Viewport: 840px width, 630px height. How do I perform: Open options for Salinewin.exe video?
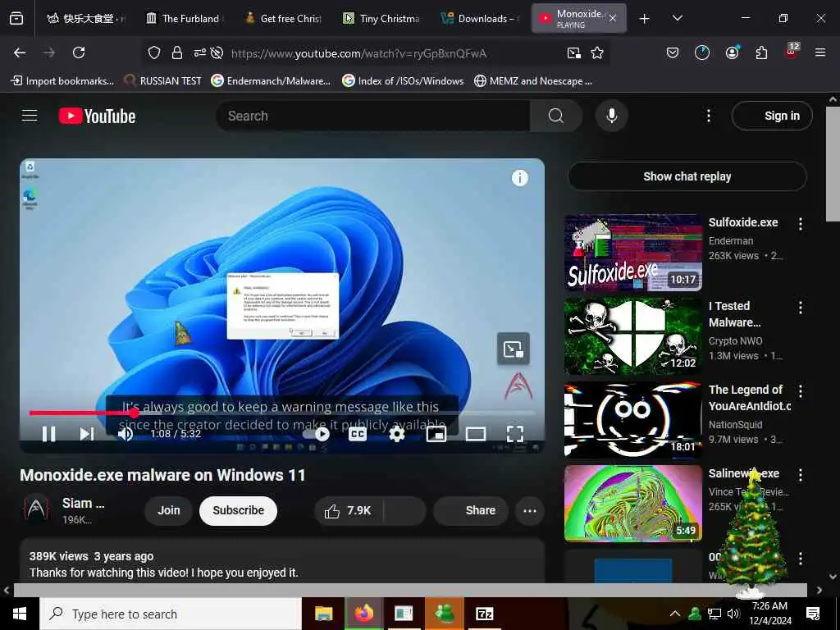(x=801, y=475)
